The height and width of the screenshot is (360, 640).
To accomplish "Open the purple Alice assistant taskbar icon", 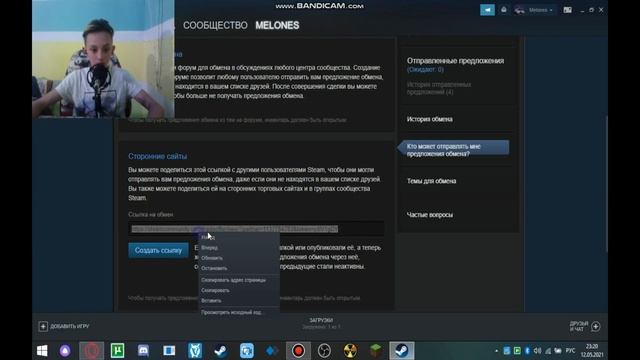I will coord(65,351).
